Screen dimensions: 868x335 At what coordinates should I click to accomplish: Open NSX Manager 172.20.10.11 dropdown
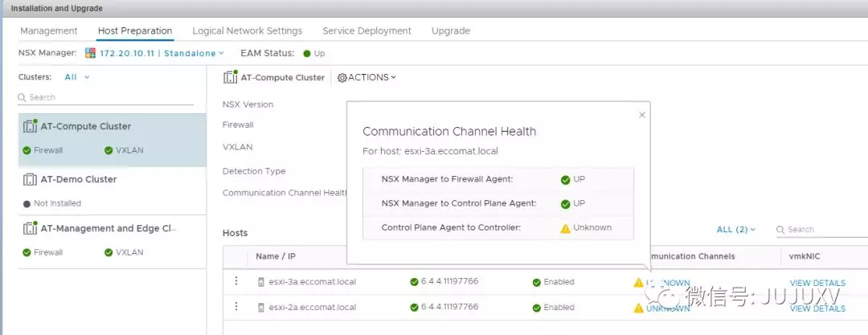162,54
